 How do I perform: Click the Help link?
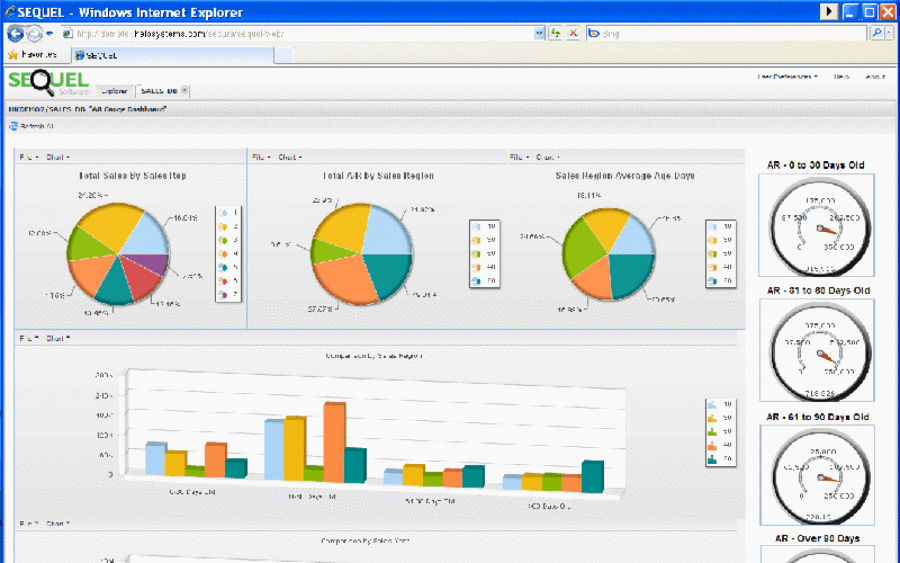point(841,76)
